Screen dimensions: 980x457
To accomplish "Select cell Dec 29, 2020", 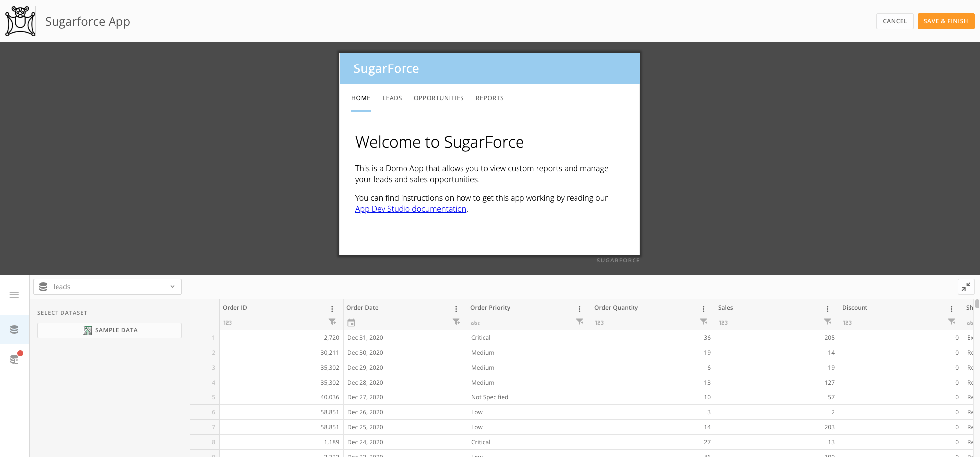I will click(x=405, y=368).
